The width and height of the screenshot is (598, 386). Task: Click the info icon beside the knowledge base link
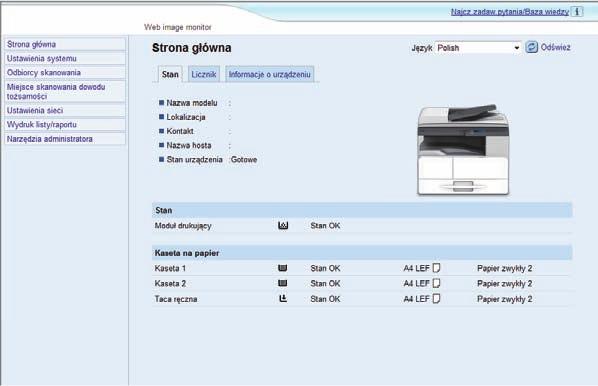(x=577, y=12)
